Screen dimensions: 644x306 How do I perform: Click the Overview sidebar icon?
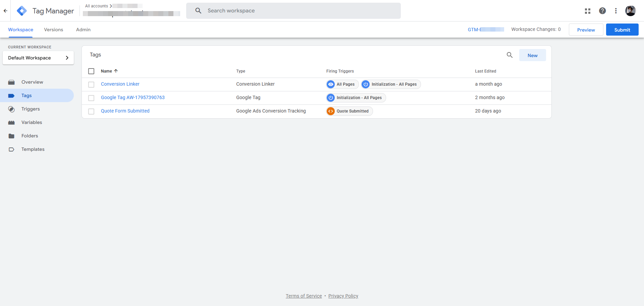click(x=11, y=82)
